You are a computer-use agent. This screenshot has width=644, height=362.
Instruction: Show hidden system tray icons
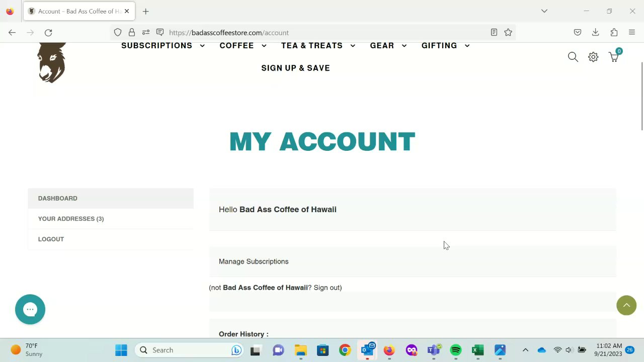pos(525,350)
